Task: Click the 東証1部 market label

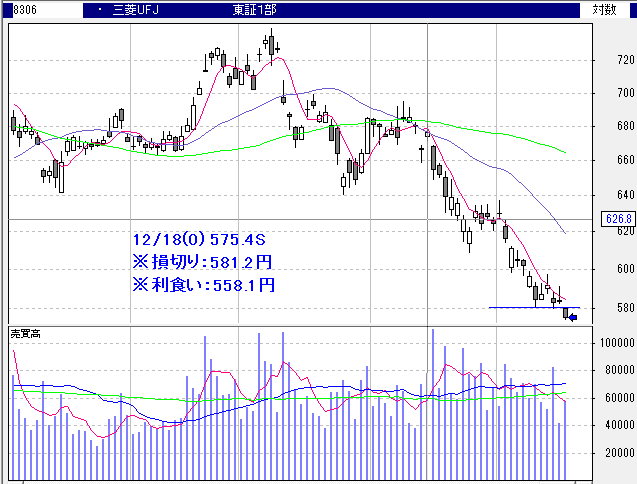Action: click(257, 9)
